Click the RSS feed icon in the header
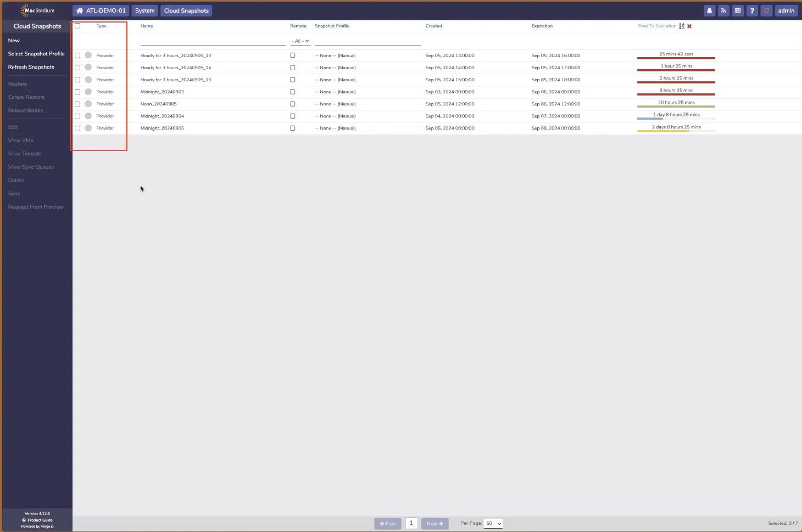The image size is (802, 532). (723, 10)
